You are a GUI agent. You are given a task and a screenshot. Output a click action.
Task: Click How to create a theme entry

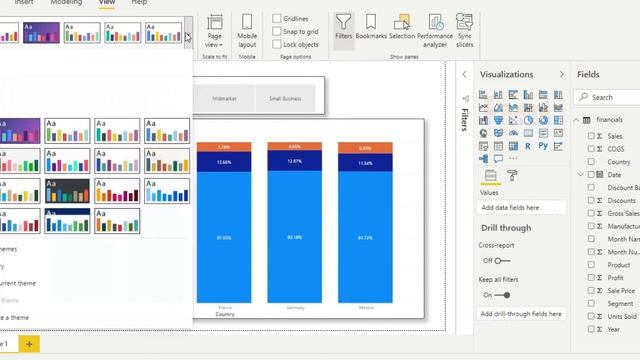14,318
